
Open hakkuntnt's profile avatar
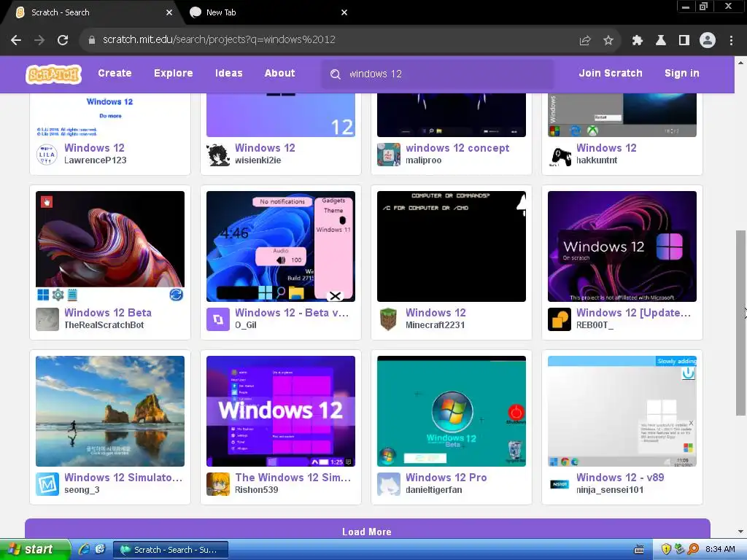pos(560,155)
